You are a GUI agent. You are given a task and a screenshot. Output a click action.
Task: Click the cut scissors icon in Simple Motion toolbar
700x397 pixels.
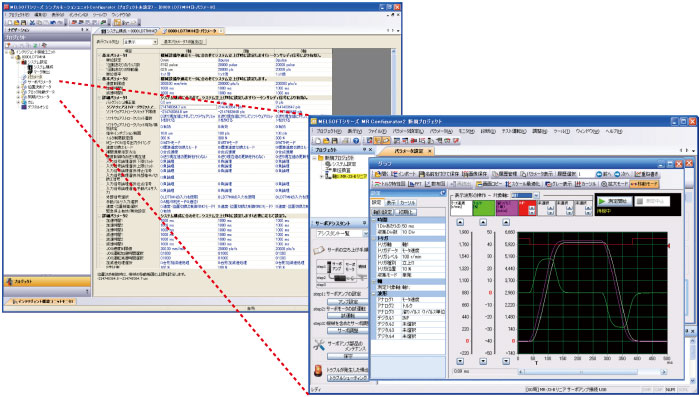(x=32, y=22)
